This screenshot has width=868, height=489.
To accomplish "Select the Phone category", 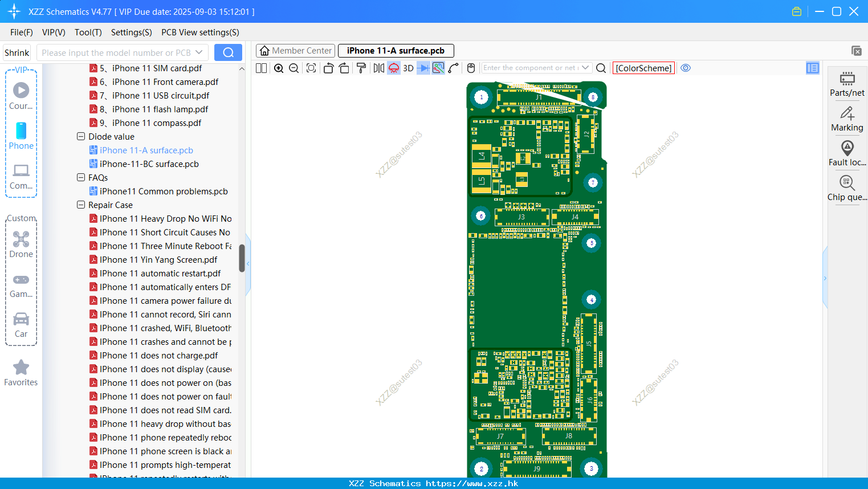I will click(21, 136).
